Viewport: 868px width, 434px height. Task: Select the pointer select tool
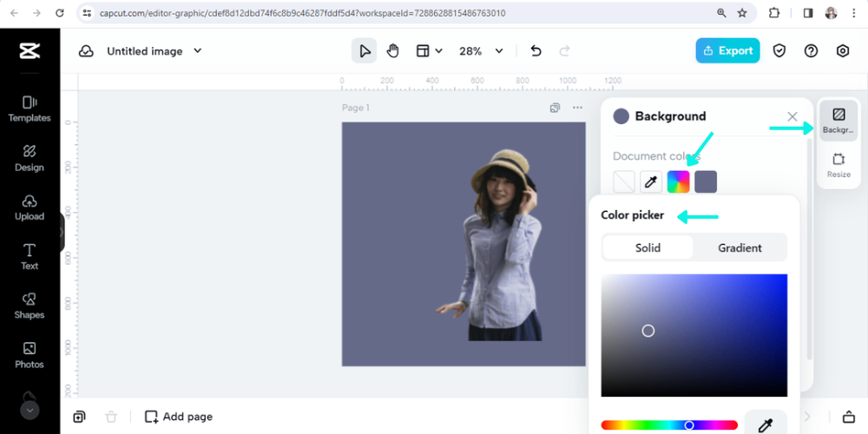[x=365, y=51]
